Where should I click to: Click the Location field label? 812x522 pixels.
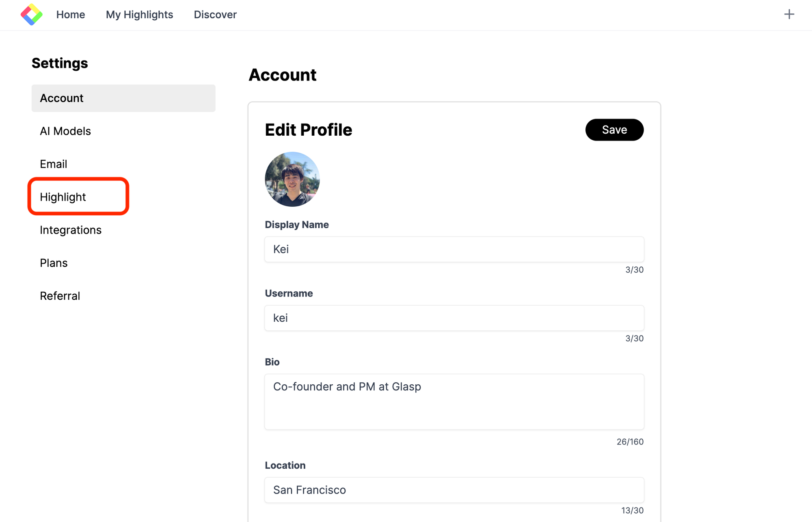tap(285, 465)
